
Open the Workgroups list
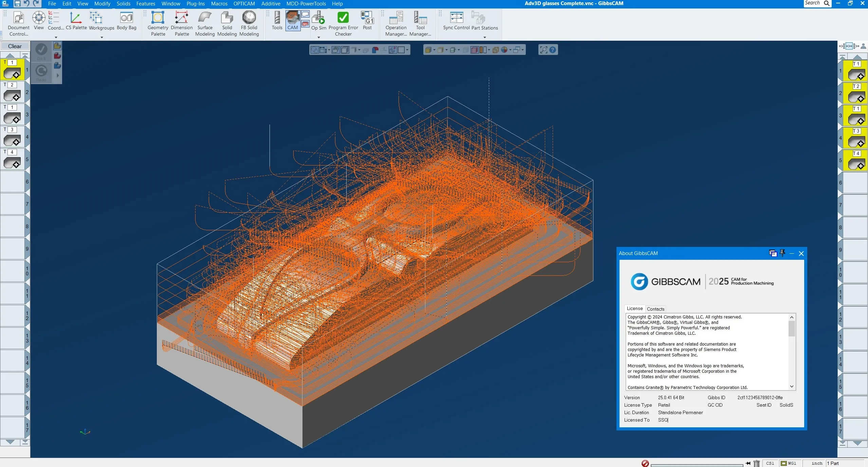click(101, 21)
